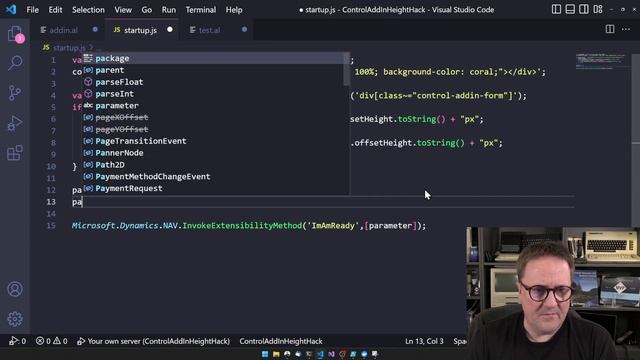Open the Customize Layout icon
This screenshot has height=360, width=640.
tap(598, 9)
